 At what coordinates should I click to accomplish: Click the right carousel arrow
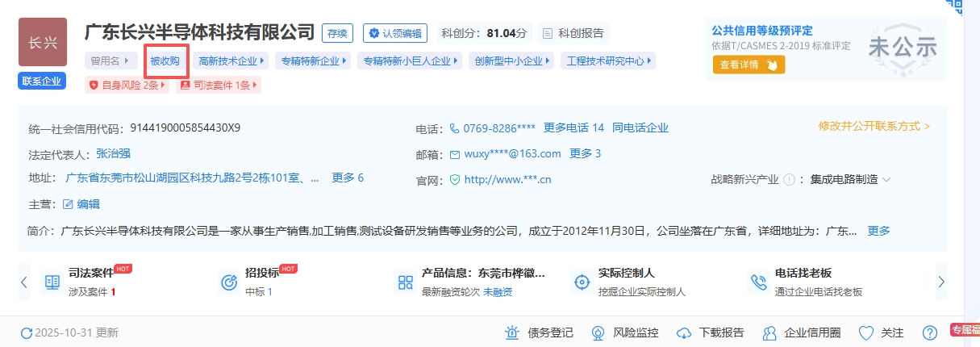[940, 282]
